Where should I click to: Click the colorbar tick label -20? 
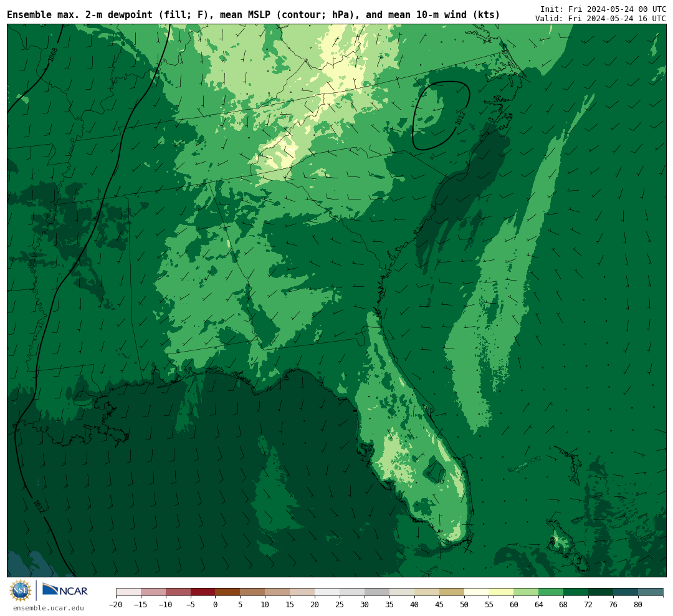[x=116, y=604]
